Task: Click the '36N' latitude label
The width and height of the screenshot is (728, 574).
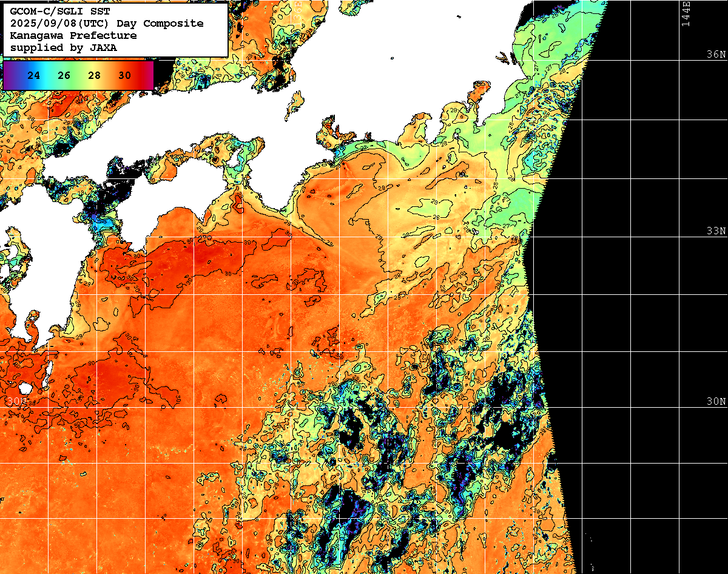Action: pyautogui.click(x=716, y=54)
